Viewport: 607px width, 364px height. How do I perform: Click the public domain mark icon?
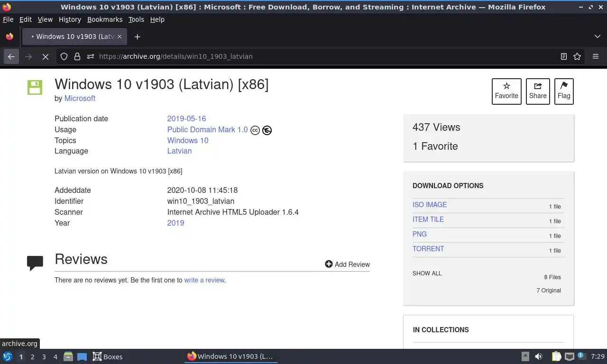(x=267, y=130)
